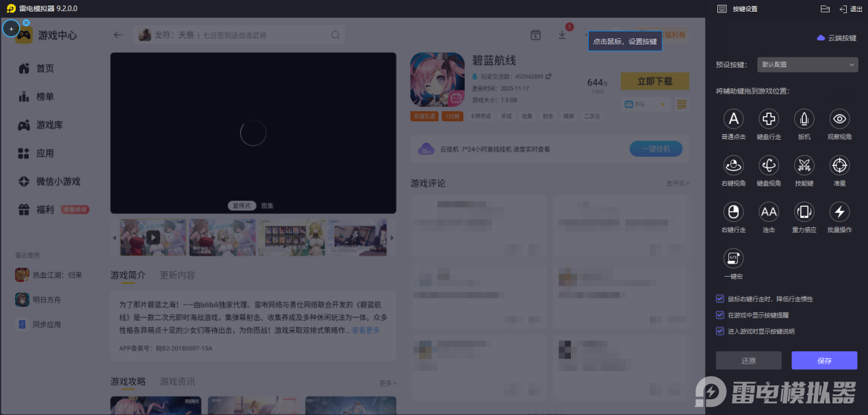Select the 技能键 crossed swords key

804,165
